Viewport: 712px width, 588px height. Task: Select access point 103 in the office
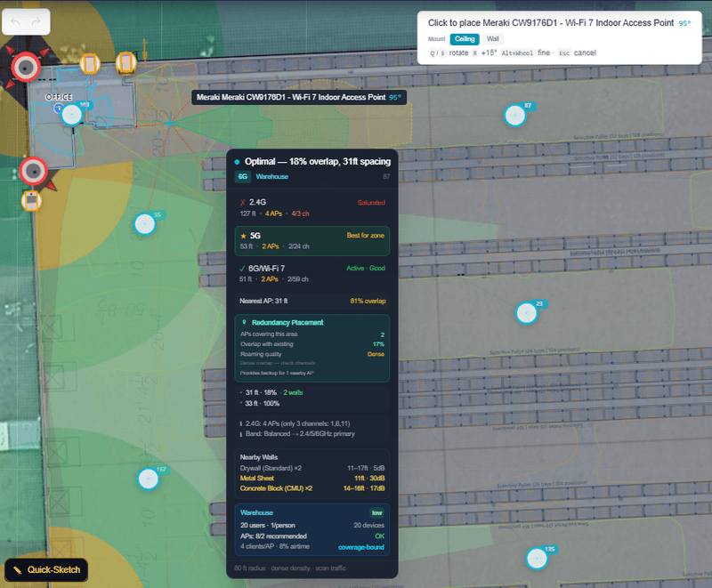[72, 115]
